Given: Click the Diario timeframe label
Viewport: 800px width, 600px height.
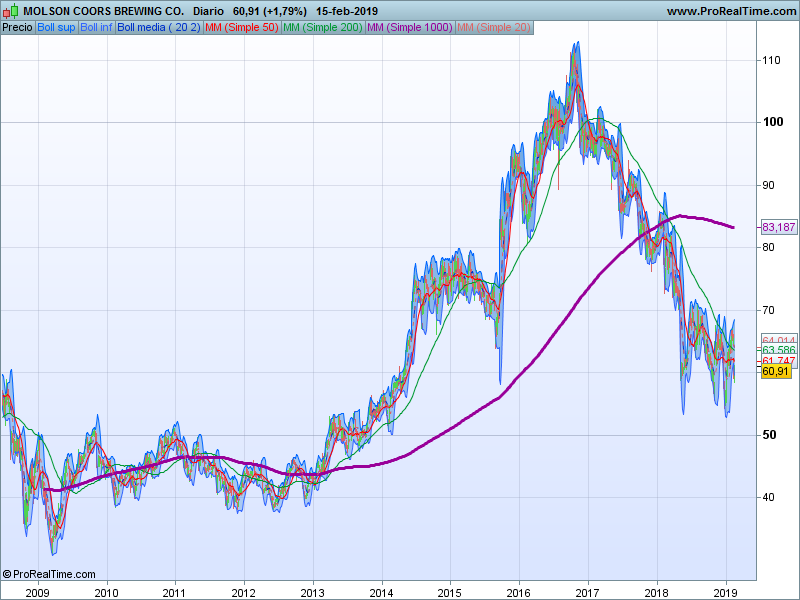Looking at the screenshot, I should click(x=208, y=11).
